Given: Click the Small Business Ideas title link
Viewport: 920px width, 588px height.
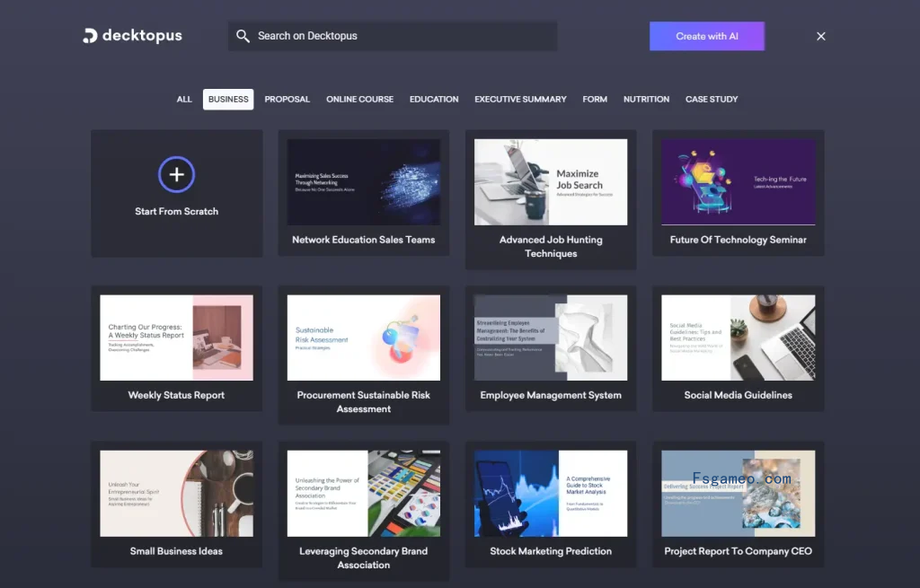Looking at the screenshot, I should [177, 551].
